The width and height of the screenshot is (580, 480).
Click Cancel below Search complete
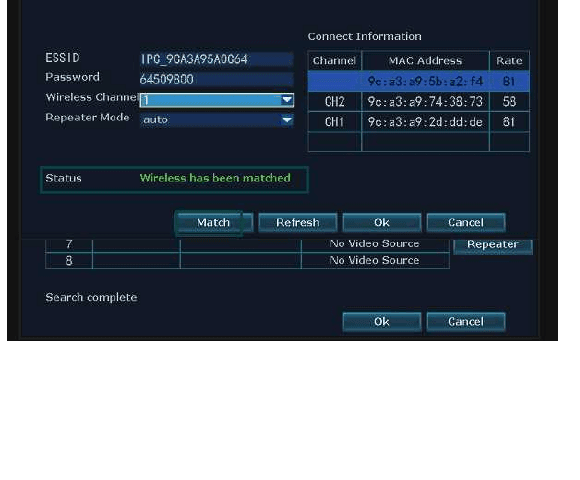click(466, 322)
